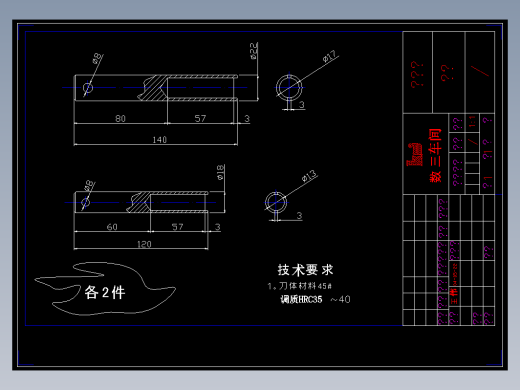Select the 技术要求 heading
This screenshot has width=520, height=390.
[x=305, y=270]
